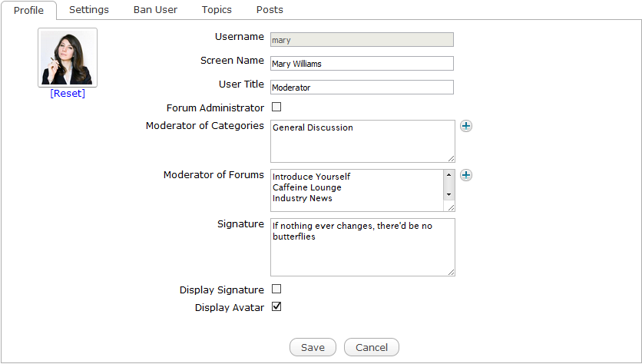Switch to the Settings tab
Screen dimensions: 642x364
pyautogui.click(x=89, y=10)
